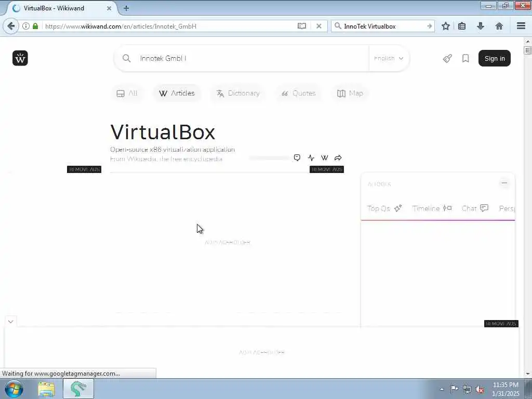
Task: Click the Action Center flag icon
Action: click(454, 389)
